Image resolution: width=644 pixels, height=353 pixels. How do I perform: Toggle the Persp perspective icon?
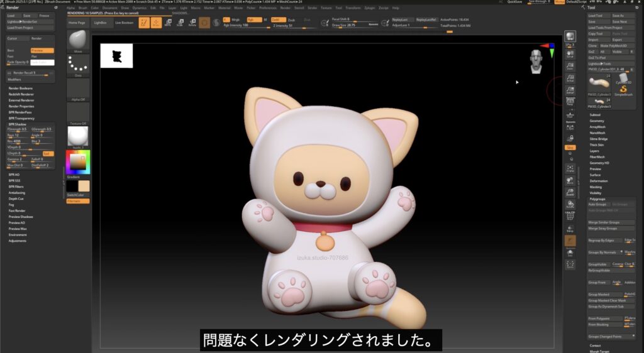tap(570, 102)
